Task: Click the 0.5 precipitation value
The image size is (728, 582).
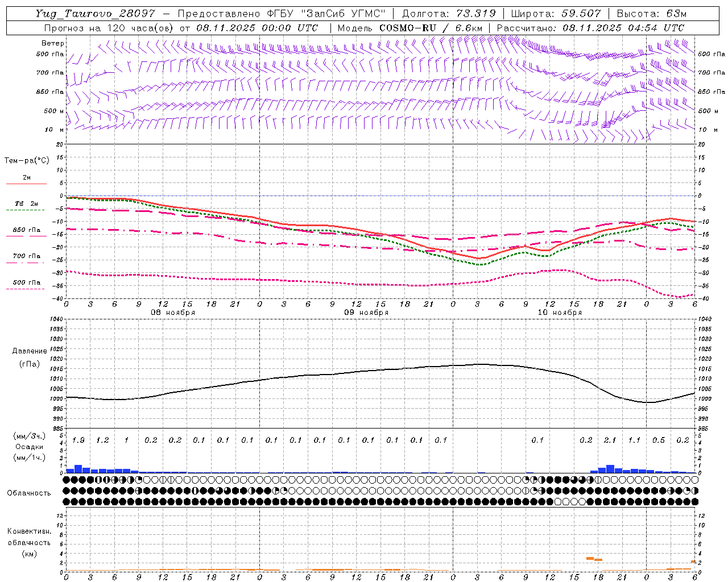Action: [x=659, y=440]
